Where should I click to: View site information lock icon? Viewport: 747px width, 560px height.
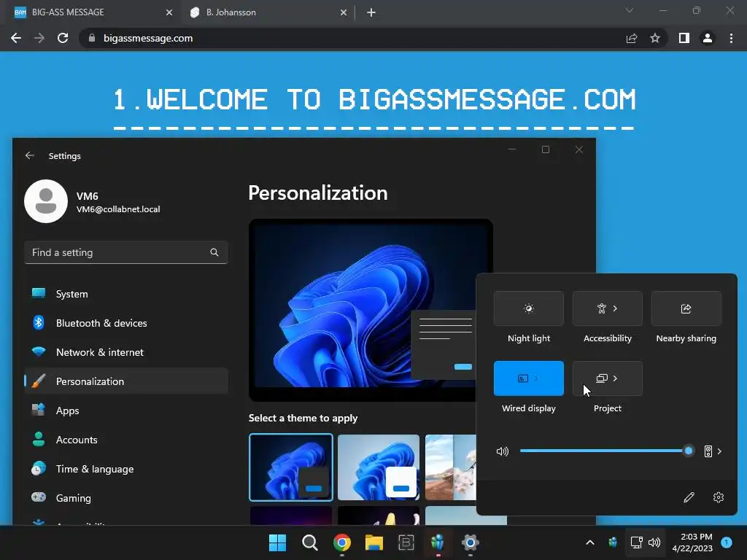[x=92, y=38]
